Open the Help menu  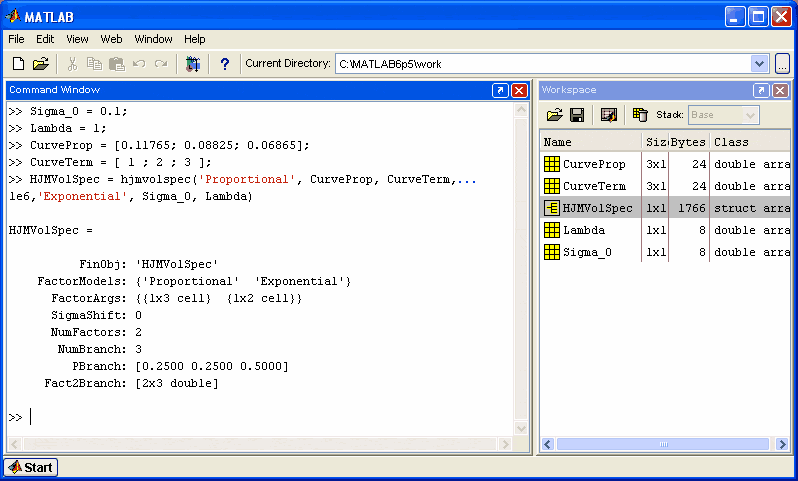[x=194, y=39]
